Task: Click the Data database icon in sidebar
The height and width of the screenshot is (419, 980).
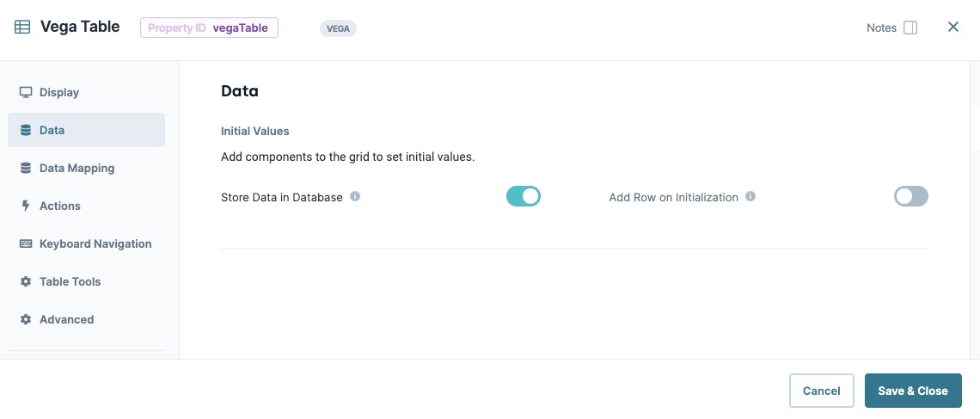Action: [26, 130]
